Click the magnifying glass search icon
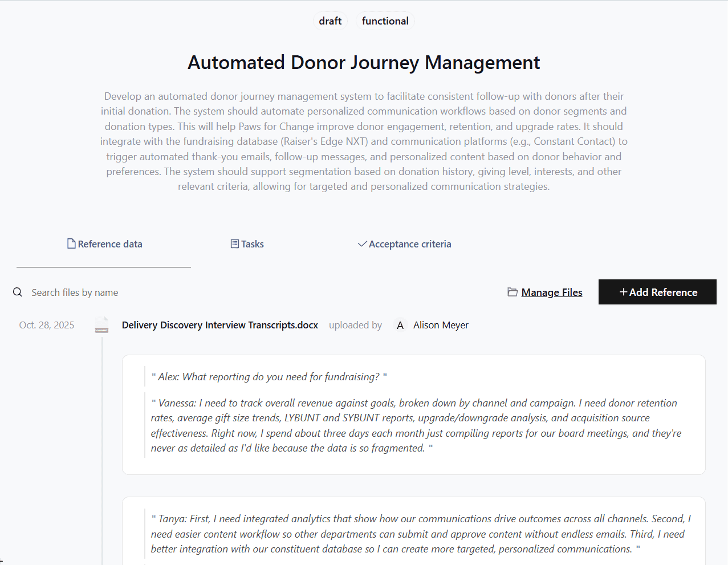Viewport: 728px width, 565px height. (x=18, y=292)
